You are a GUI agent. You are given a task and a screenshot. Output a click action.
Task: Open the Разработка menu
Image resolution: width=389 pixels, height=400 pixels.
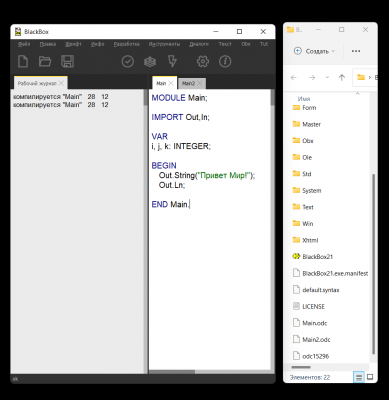click(126, 44)
